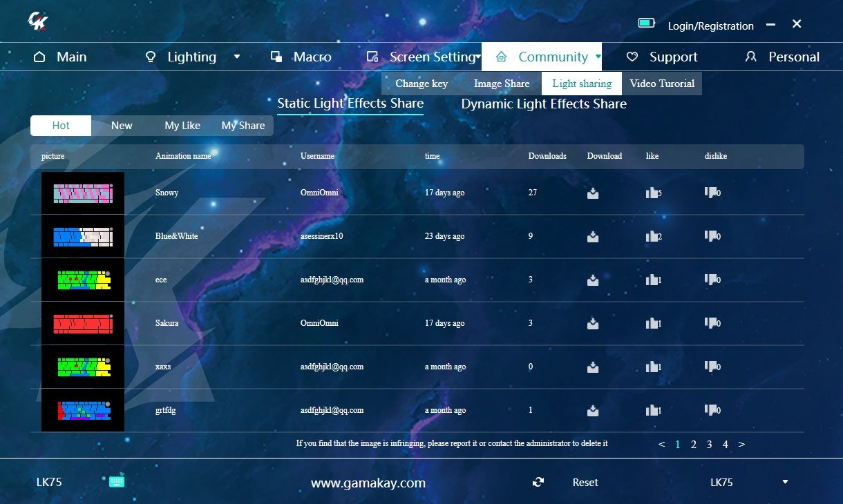Open the LK75 device dropdown
The height and width of the screenshot is (504, 843).
(x=784, y=481)
